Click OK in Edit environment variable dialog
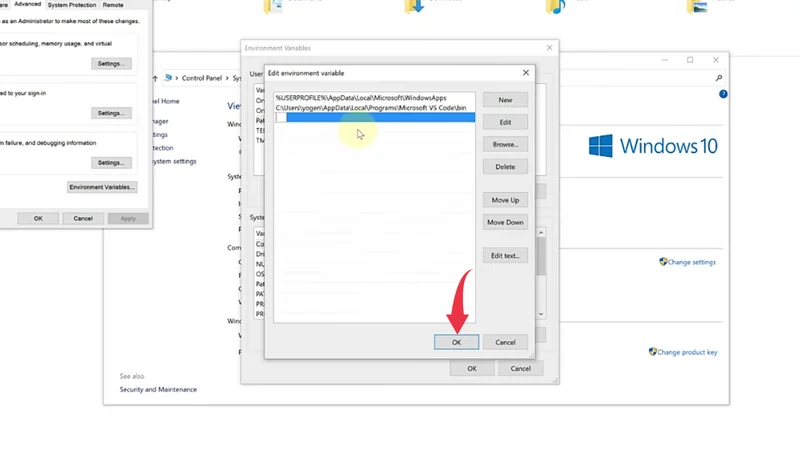Image resolution: width=800 pixels, height=450 pixels. click(456, 342)
